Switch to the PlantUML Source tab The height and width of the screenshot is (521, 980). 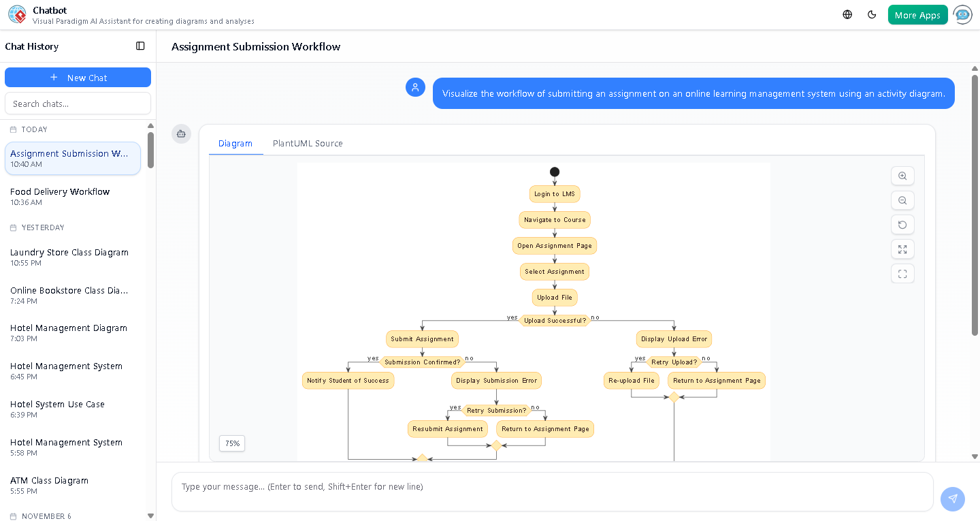[308, 143]
